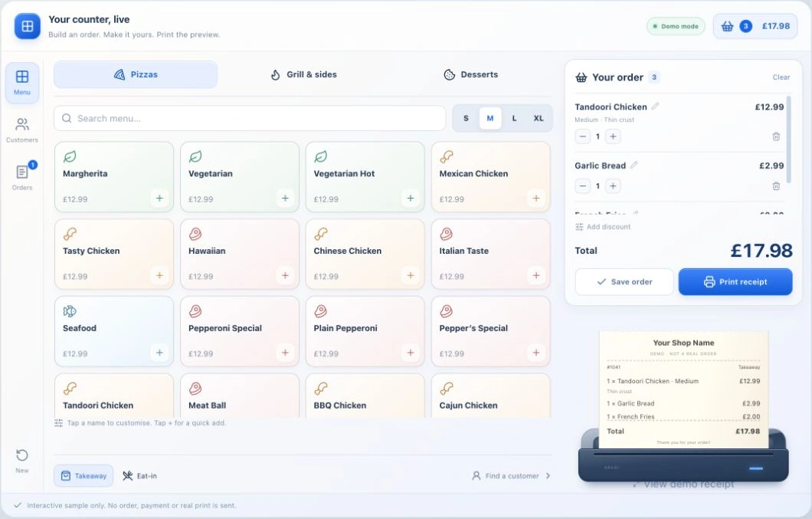Image resolution: width=812 pixels, height=519 pixels.
Task: Increase Garlic Bread quantity
Action: pos(613,186)
